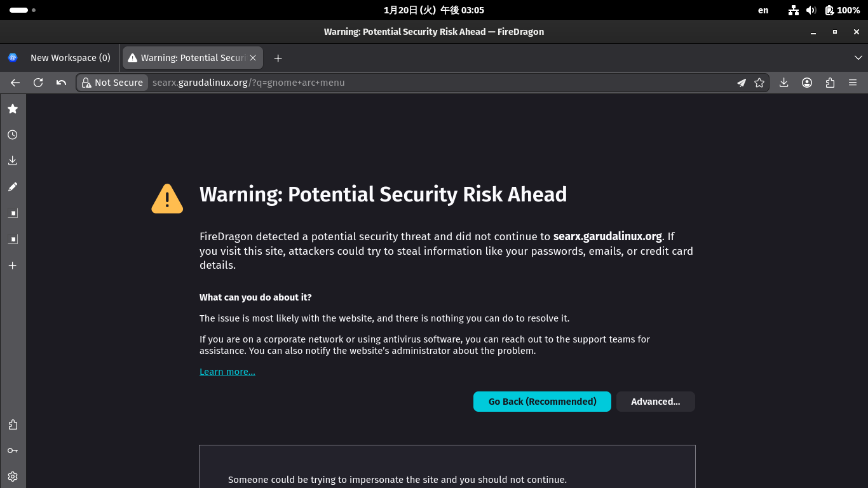Click the Not Secure site identity indicator
This screenshot has width=868, height=488.
[112, 83]
